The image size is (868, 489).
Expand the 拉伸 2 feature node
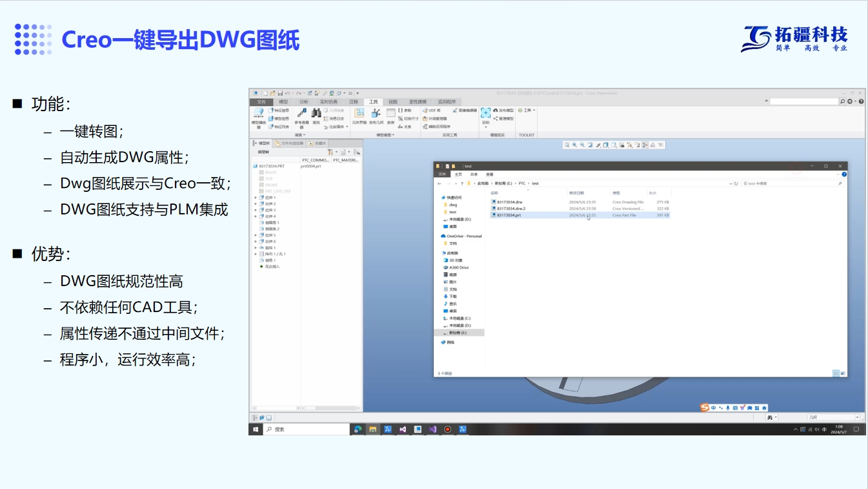coord(256,204)
